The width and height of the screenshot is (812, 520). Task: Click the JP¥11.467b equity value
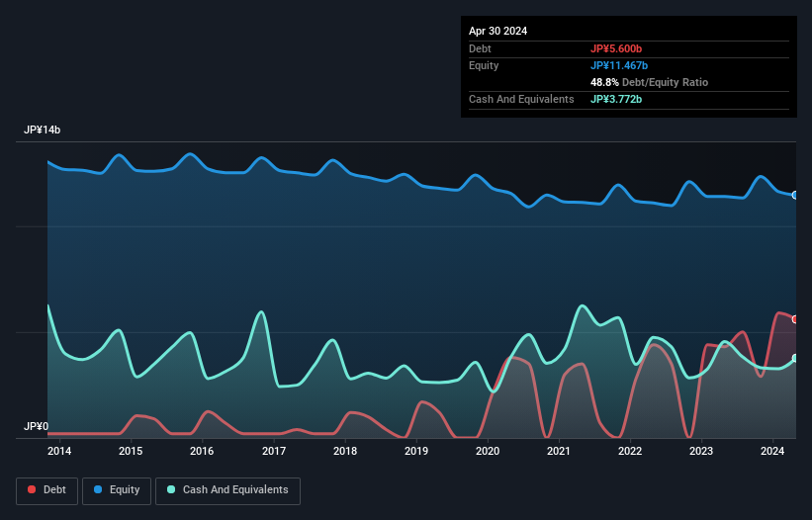tap(619, 65)
